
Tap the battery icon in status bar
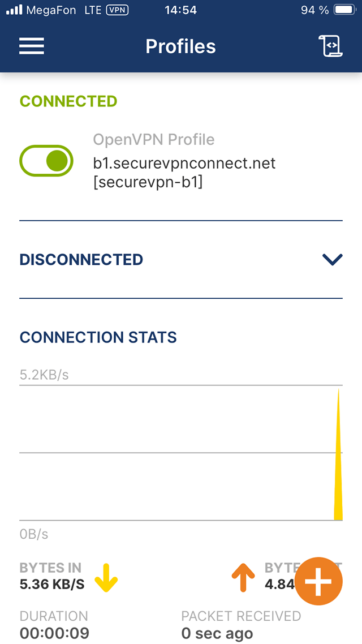[x=344, y=10]
